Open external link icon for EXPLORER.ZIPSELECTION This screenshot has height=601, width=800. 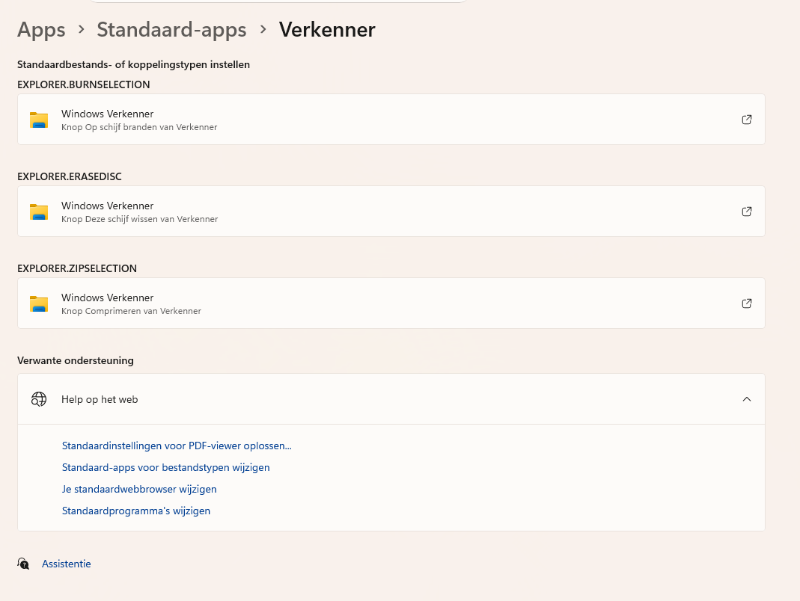746,303
